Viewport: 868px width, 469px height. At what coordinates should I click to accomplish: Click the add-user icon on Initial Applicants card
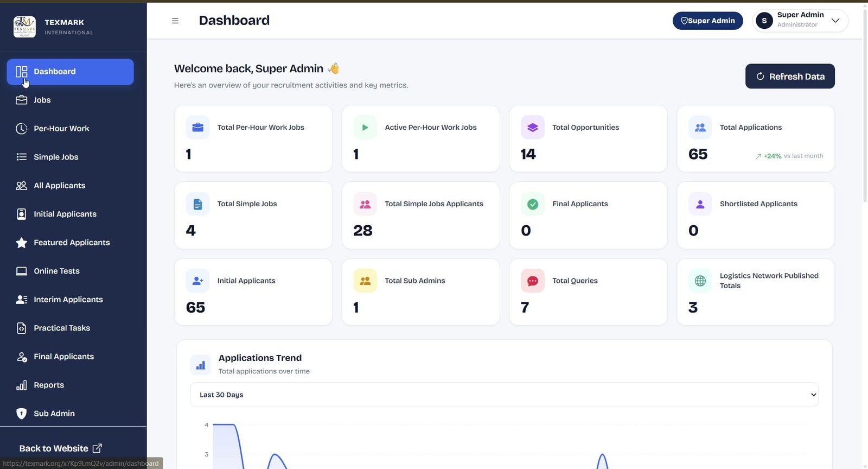pos(197,281)
